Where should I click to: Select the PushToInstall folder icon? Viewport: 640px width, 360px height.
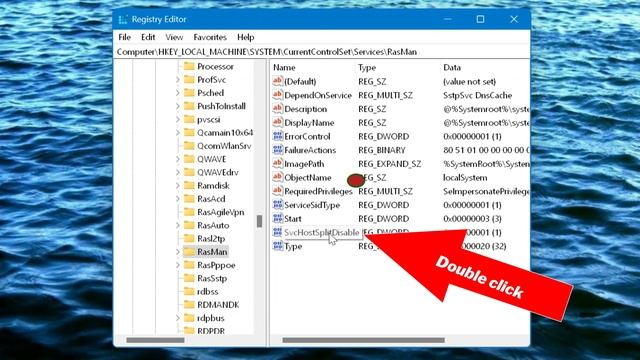189,106
